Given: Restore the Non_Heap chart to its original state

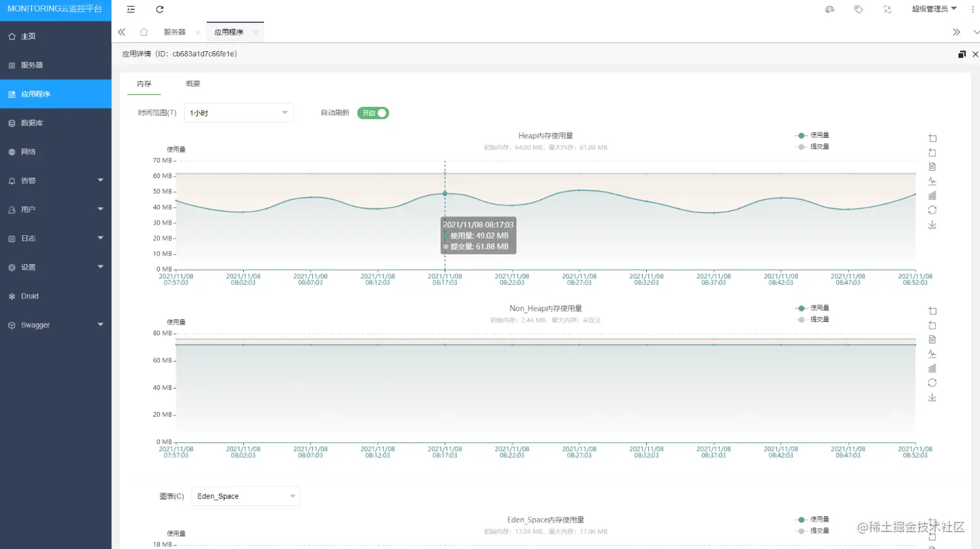Looking at the screenshot, I should pos(932,383).
